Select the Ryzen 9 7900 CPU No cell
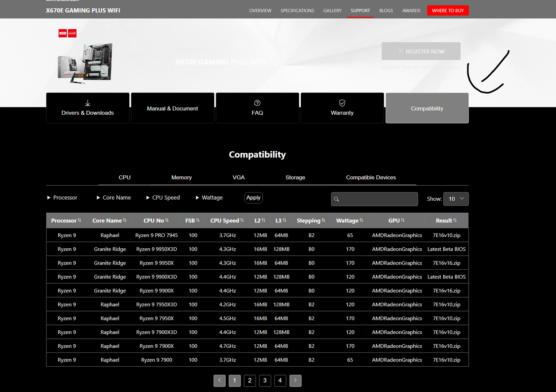Viewport: 556px width, 392px height. pyautogui.click(x=157, y=360)
